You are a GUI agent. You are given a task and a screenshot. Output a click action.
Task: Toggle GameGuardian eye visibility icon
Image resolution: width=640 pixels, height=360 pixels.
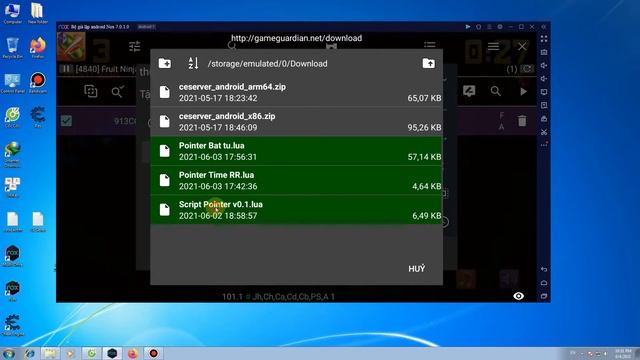pyautogui.click(x=518, y=296)
